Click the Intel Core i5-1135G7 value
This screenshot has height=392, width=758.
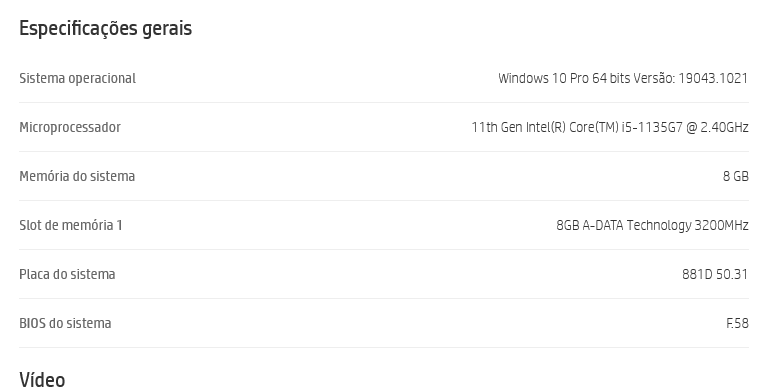click(x=610, y=127)
